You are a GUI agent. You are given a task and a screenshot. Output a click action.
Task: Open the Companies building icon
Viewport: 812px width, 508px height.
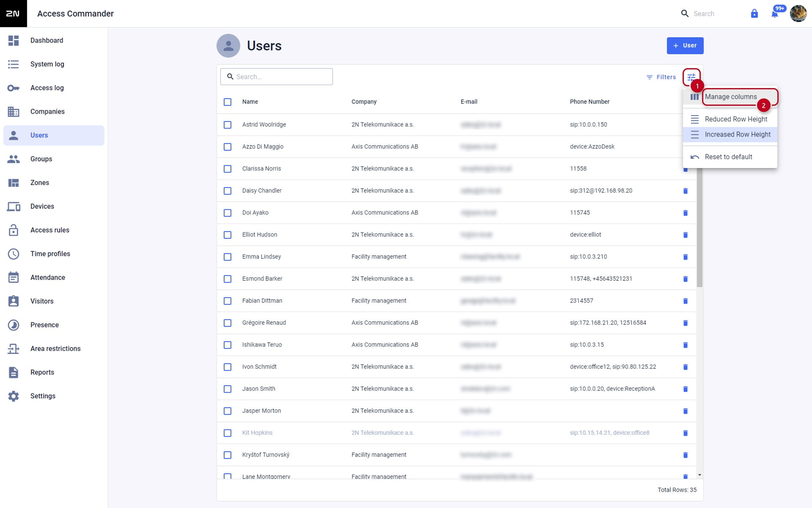click(x=14, y=112)
